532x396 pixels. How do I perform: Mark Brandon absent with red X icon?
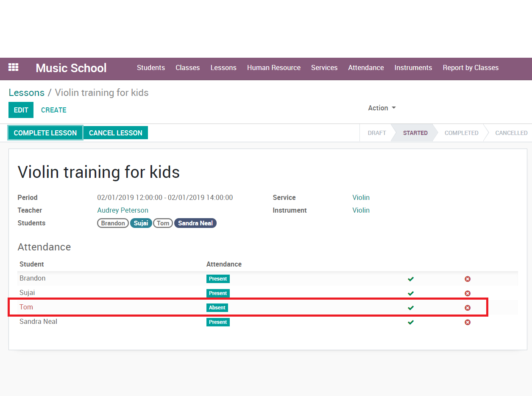tap(468, 279)
